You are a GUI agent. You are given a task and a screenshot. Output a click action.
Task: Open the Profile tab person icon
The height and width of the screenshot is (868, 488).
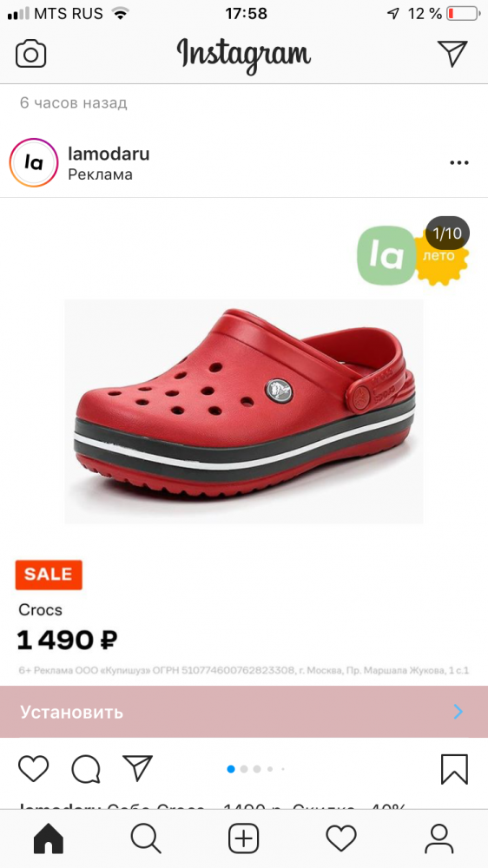pos(439,838)
